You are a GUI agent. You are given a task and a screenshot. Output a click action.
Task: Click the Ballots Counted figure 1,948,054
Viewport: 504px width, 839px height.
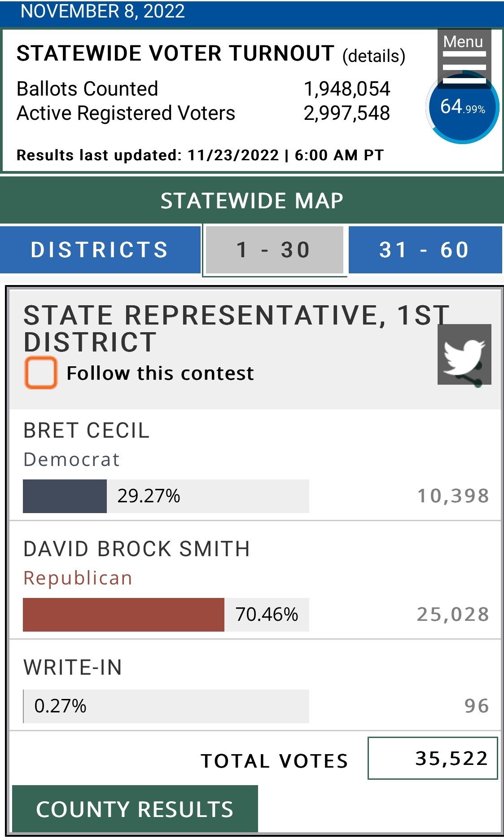point(346,89)
